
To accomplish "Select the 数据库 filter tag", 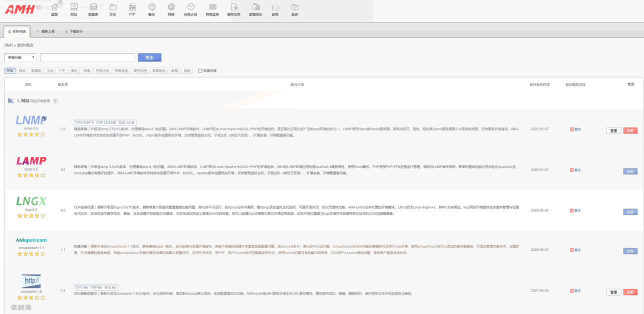I will pos(36,71).
